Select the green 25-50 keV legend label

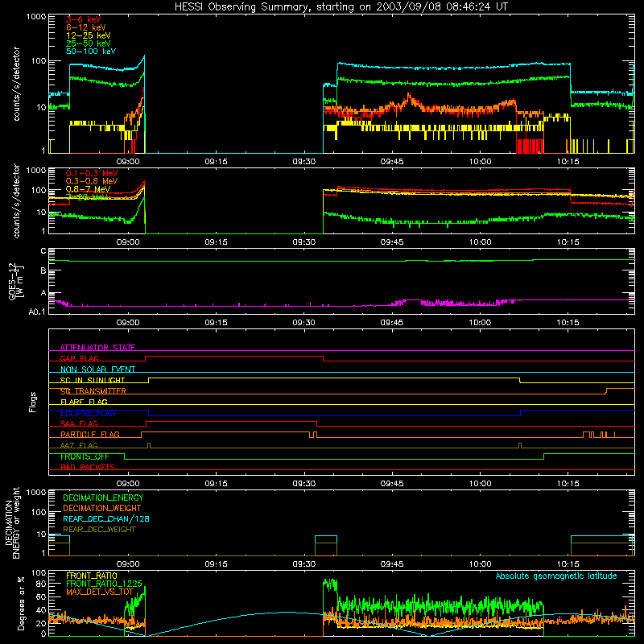(89, 43)
